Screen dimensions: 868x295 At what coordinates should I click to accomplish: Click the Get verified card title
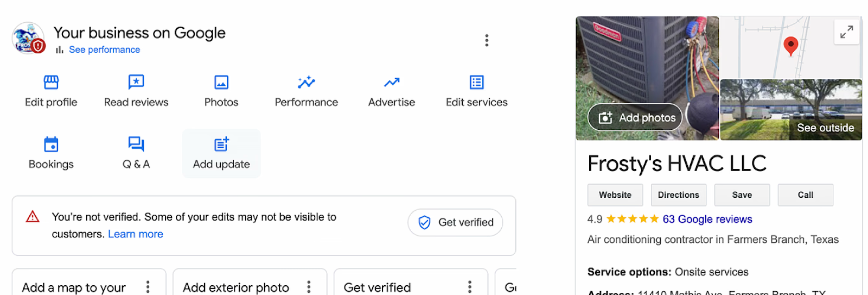click(377, 287)
